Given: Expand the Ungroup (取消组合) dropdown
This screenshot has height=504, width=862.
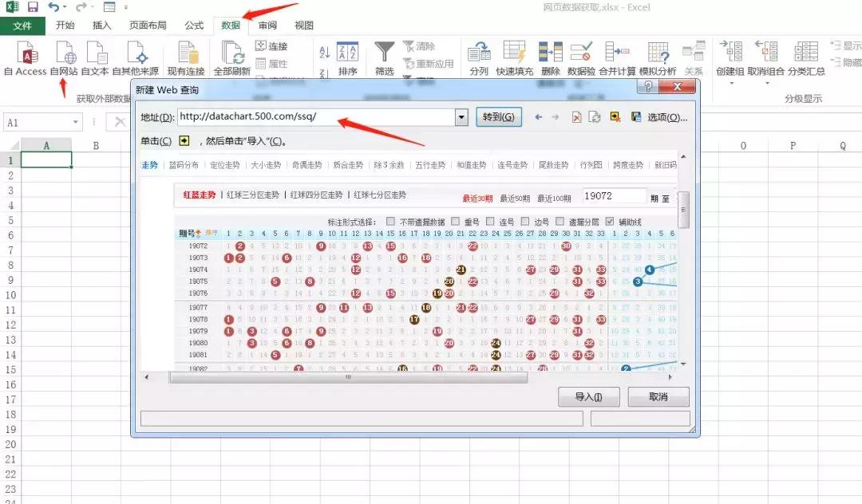Looking at the screenshot, I should pos(767,84).
